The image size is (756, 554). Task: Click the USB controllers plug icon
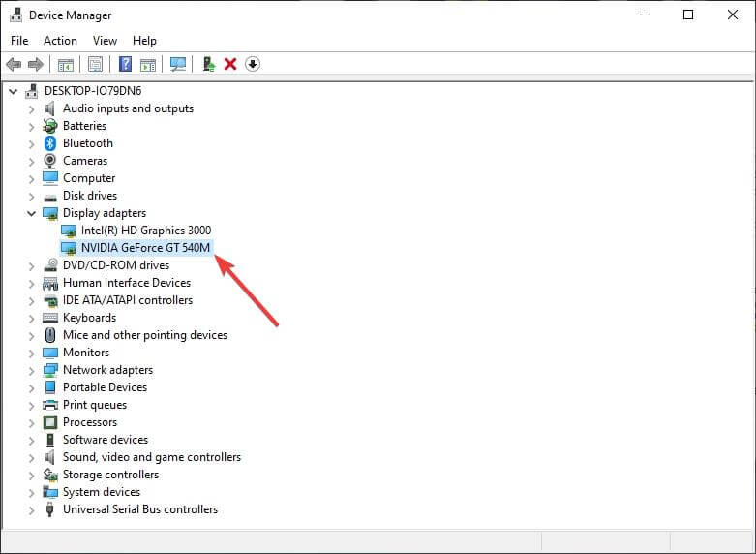(49, 509)
